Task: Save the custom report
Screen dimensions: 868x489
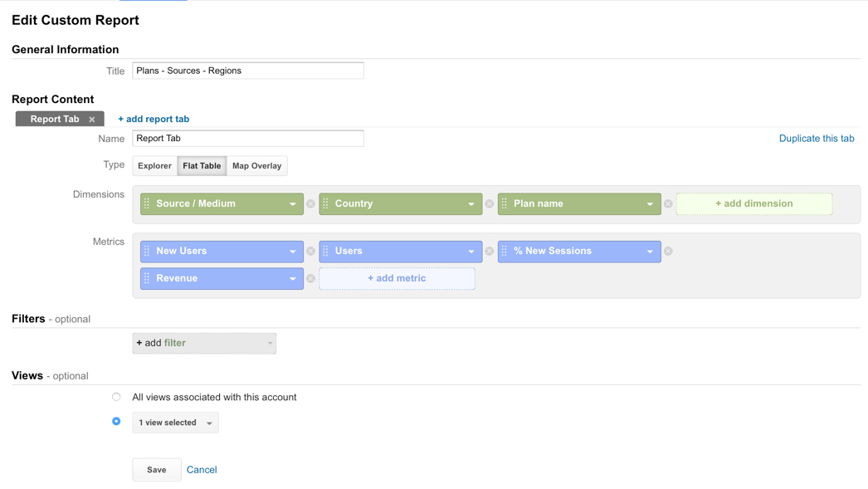Action: [156, 470]
